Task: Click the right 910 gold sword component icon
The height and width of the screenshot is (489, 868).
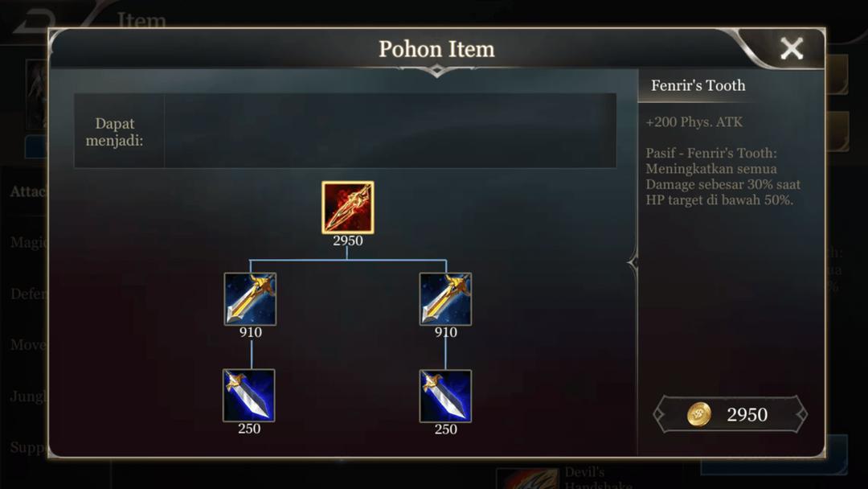Action: (x=445, y=299)
